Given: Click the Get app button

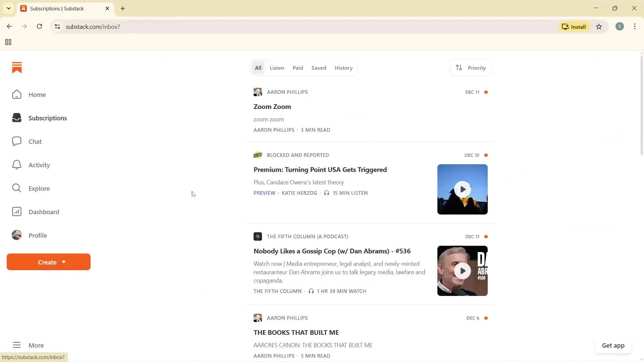Looking at the screenshot, I should click(613, 345).
